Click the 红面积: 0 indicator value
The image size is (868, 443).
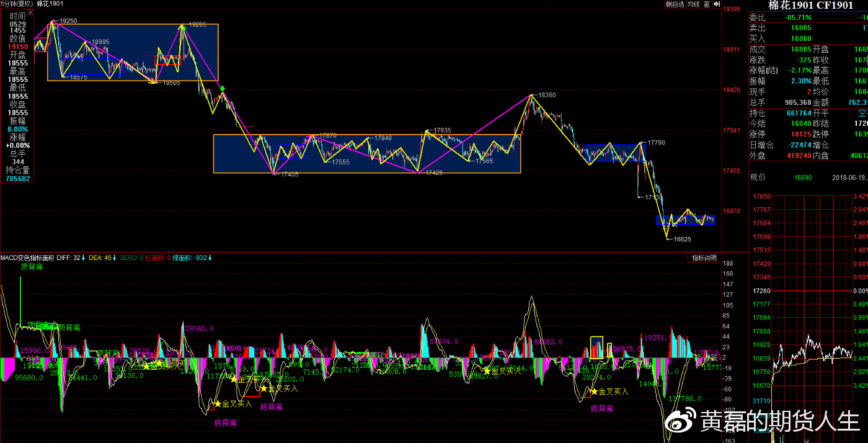(158, 257)
